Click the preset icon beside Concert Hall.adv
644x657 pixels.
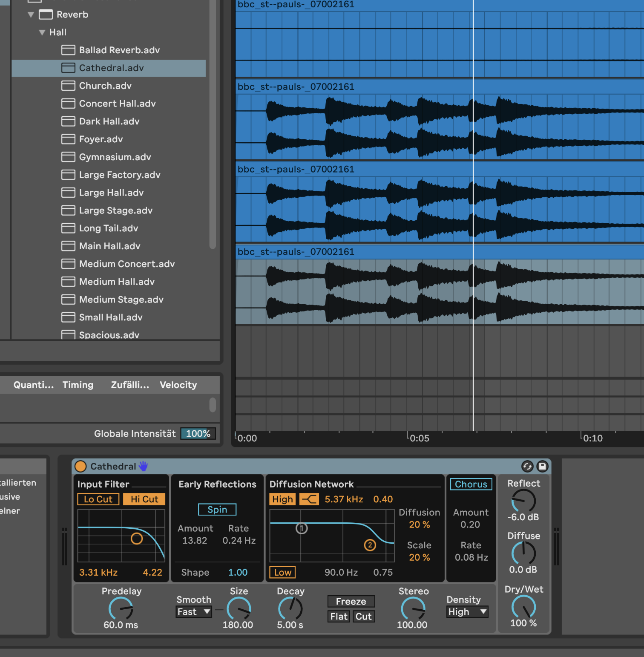tap(68, 104)
